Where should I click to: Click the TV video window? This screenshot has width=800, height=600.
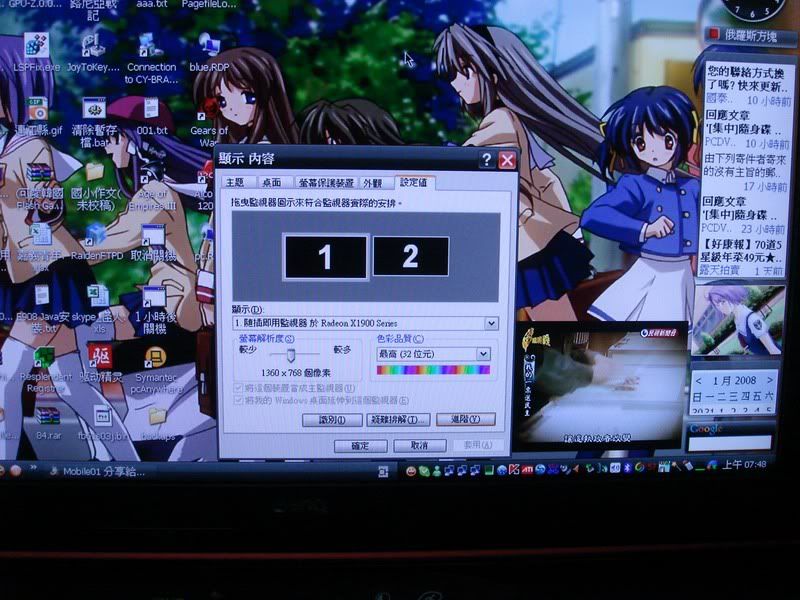[x=600, y=386]
